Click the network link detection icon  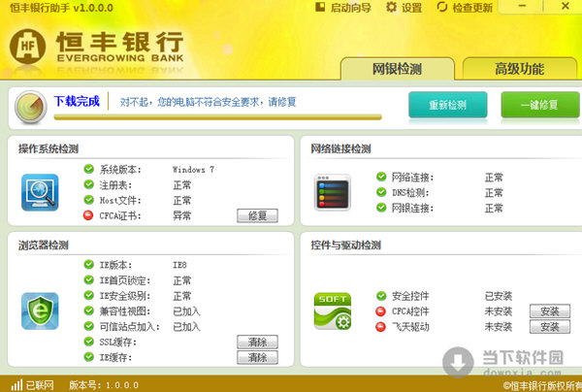(x=333, y=192)
